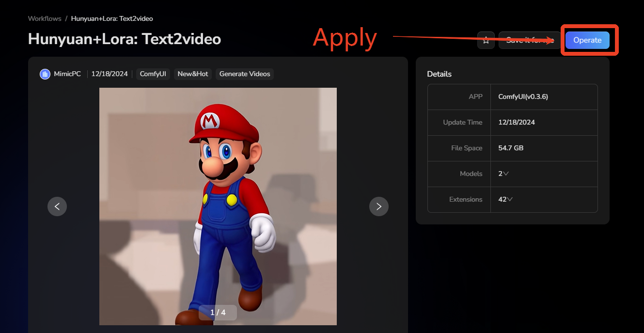Click the Update Time label cell

[459, 122]
